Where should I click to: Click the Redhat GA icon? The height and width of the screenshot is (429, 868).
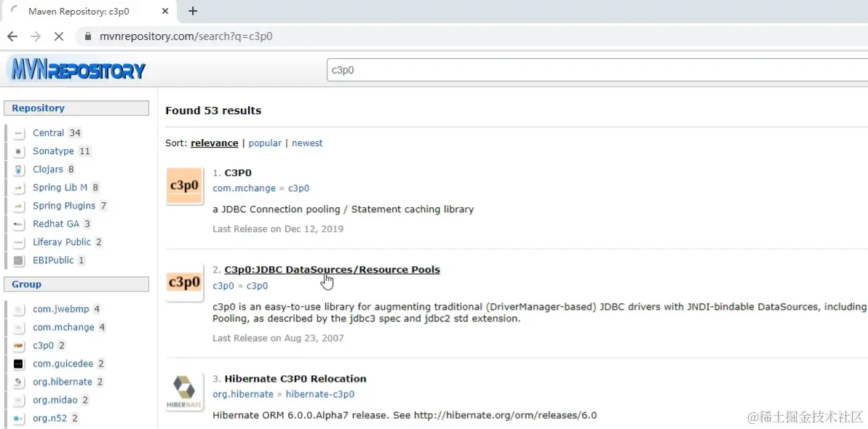click(x=20, y=225)
